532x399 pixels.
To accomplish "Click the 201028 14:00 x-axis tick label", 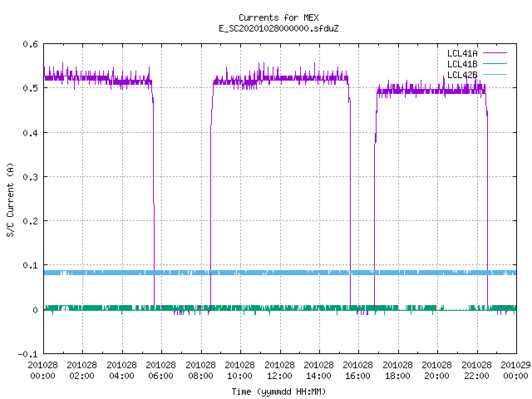I will pos(318,371).
